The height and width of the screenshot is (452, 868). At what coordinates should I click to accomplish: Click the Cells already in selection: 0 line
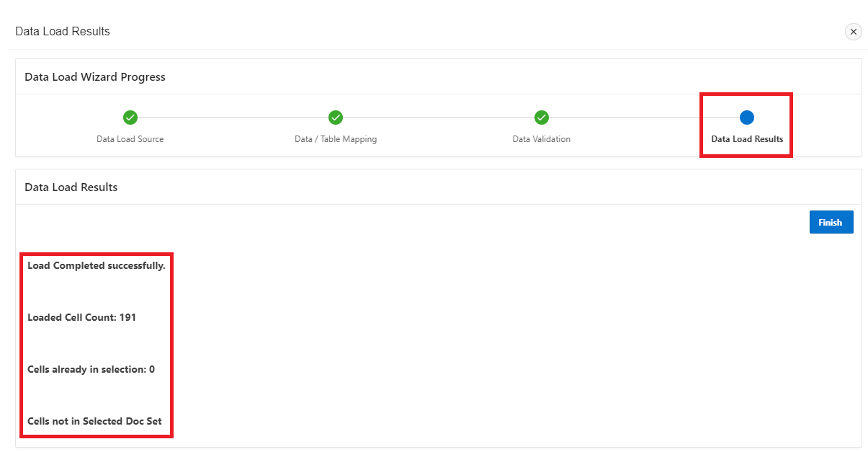coord(91,369)
